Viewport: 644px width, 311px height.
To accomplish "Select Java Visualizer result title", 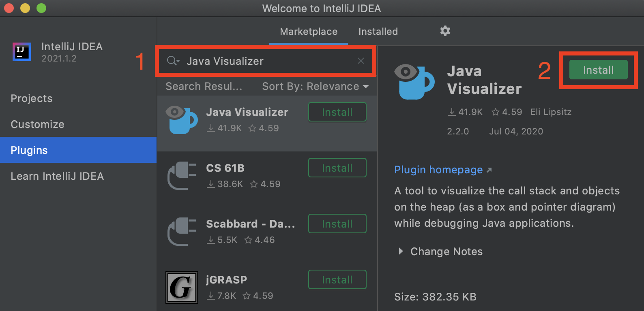I will (247, 112).
